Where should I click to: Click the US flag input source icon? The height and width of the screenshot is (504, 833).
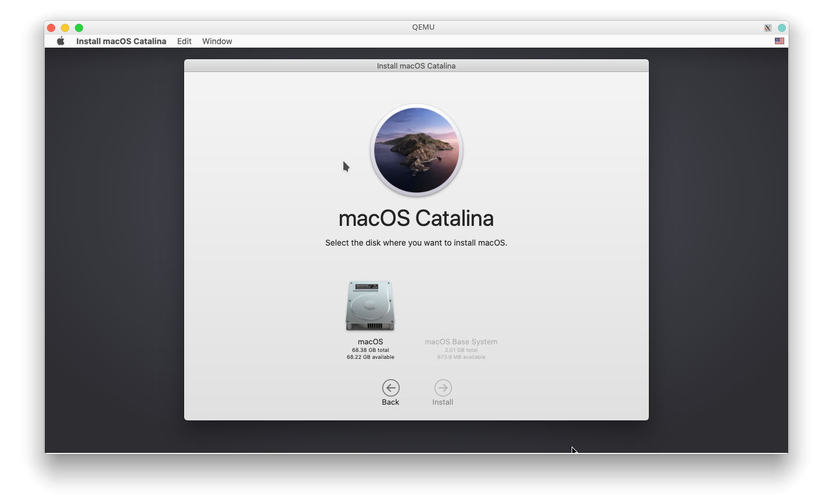(x=780, y=41)
